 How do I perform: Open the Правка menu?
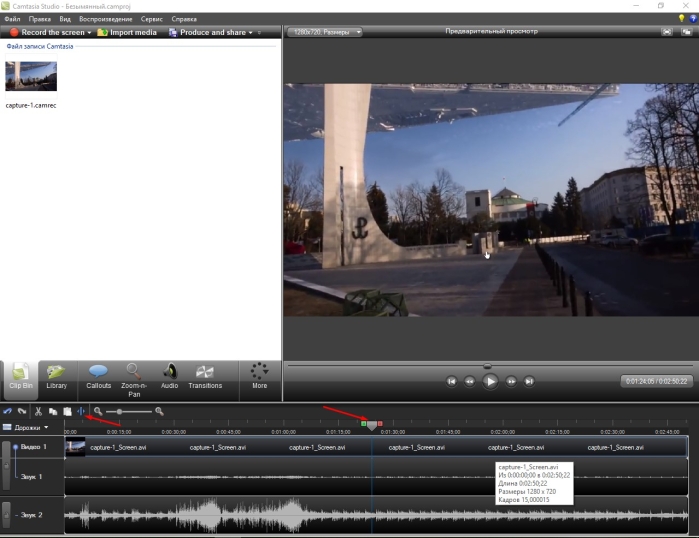[40, 19]
